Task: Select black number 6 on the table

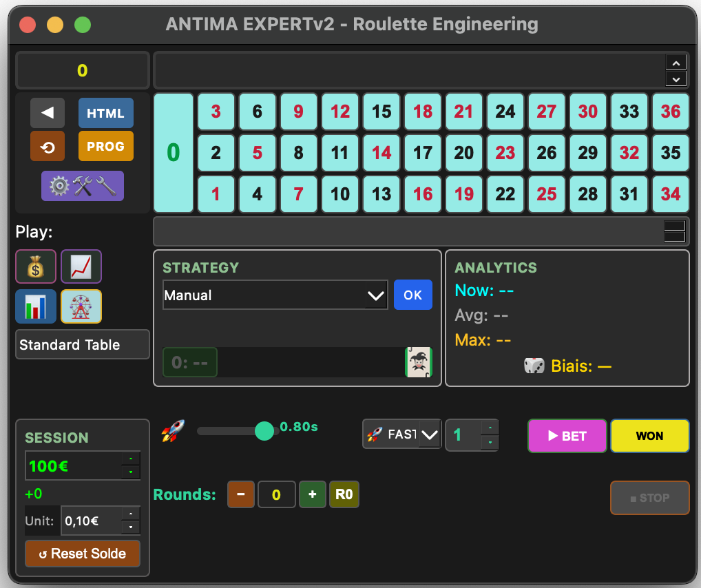Action: 258,112
